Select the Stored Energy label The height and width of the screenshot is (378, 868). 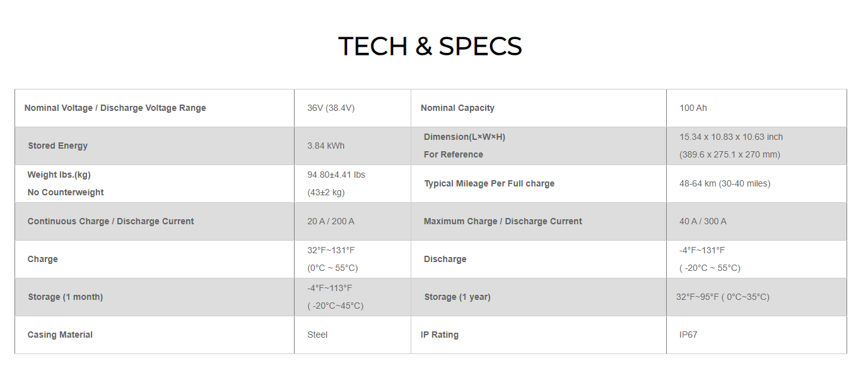(57, 146)
